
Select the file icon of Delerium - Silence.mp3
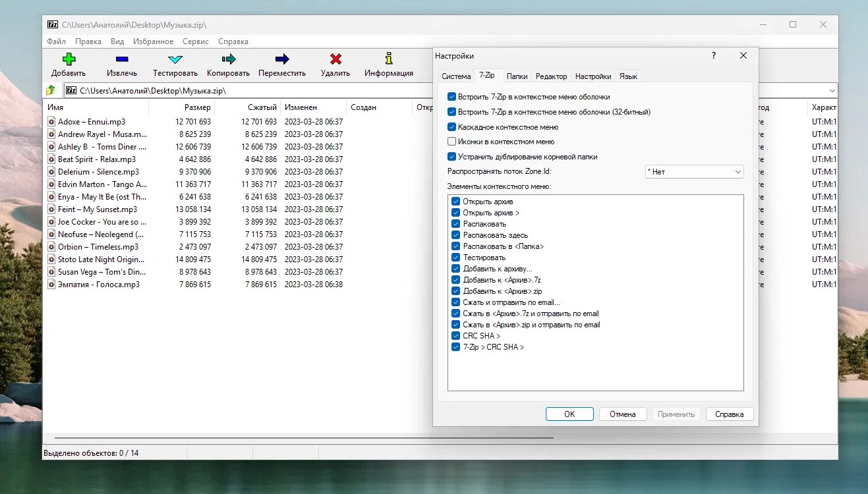(x=52, y=172)
